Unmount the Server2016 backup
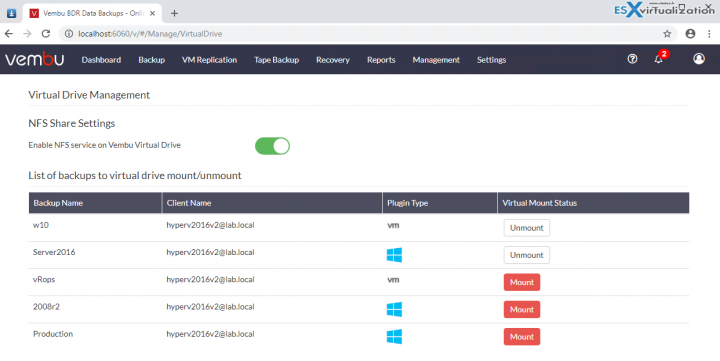This screenshot has height=361, width=720. pyautogui.click(x=527, y=255)
